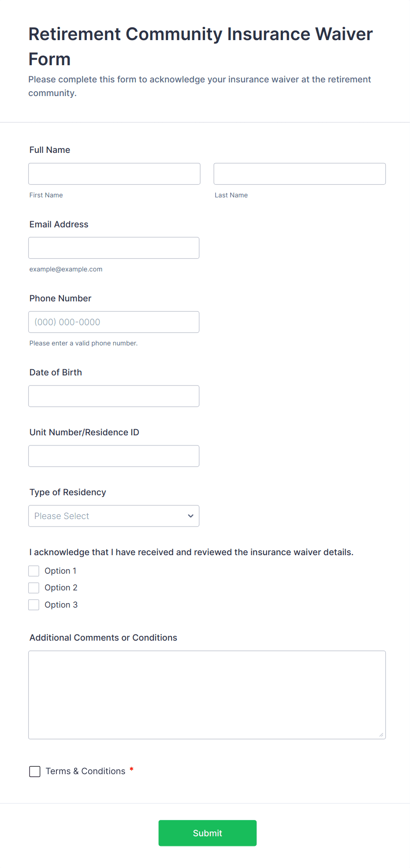
Task: Click the Terms & Conditions label text
Action: click(x=86, y=772)
